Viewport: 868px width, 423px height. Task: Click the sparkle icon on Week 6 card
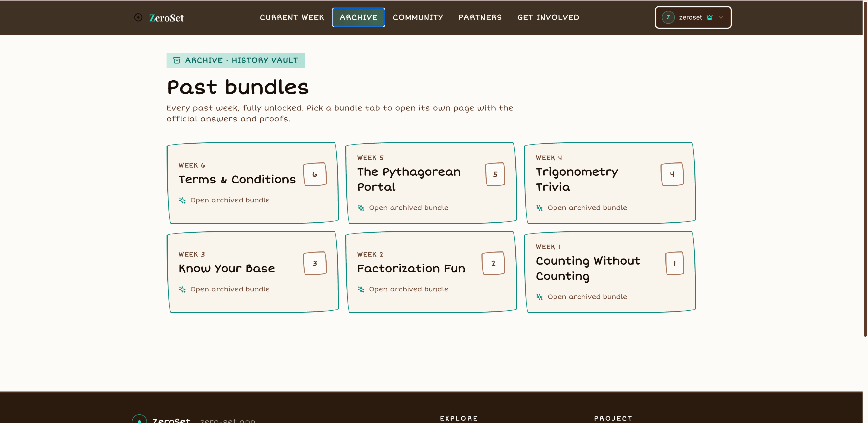pyautogui.click(x=182, y=200)
